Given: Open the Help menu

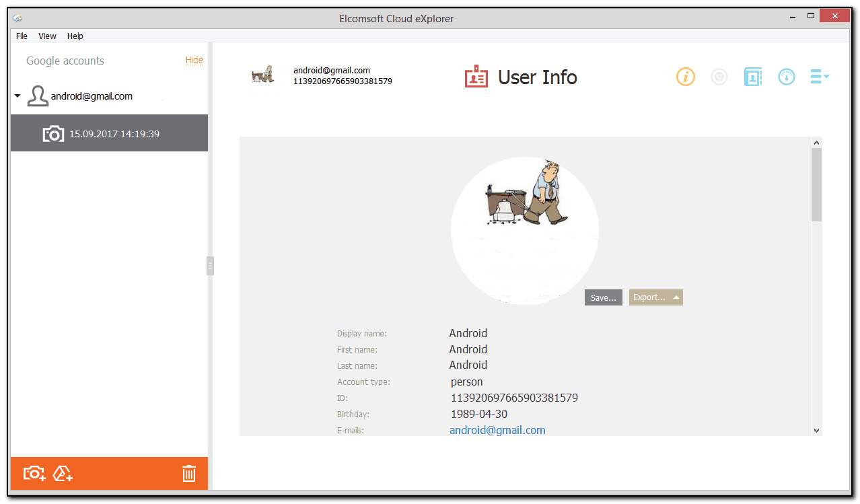Looking at the screenshot, I should point(75,36).
